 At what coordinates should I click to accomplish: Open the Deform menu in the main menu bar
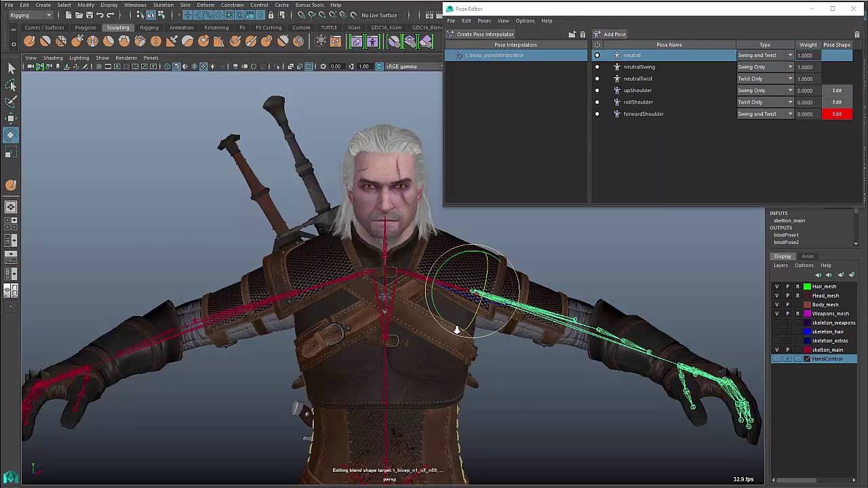[205, 5]
